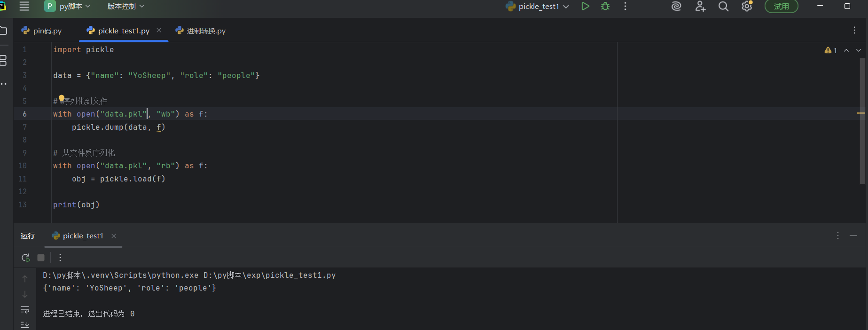Click the stop process square button
This screenshot has width=868, height=330.
pos(41,258)
